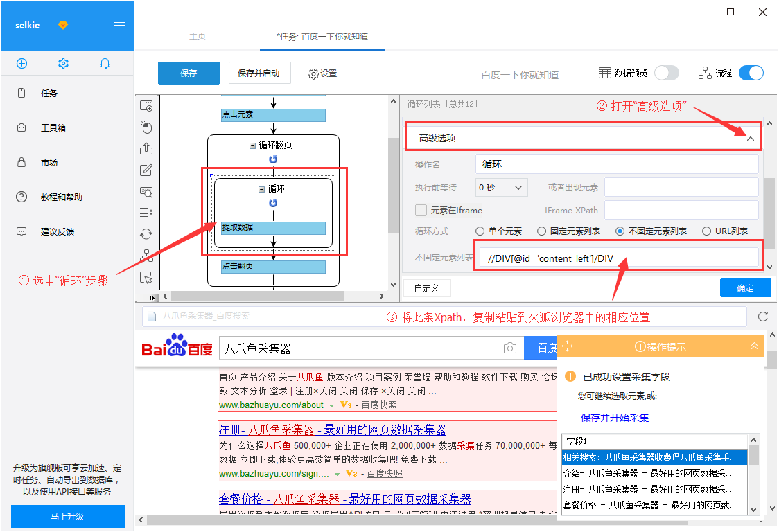This screenshot has width=779, height=532.
Task: Click the blue 保存 button
Action: coord(189,73)
